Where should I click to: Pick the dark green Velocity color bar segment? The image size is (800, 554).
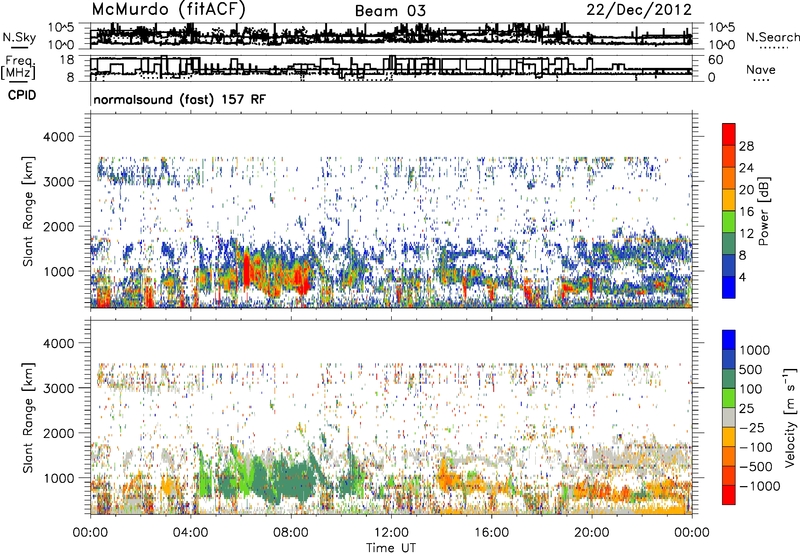729,379
